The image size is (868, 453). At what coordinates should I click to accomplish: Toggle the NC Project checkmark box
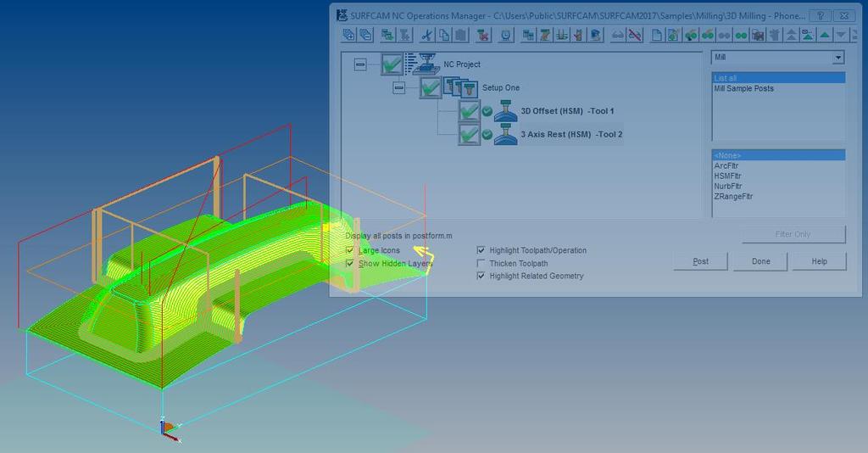point(392,64)
